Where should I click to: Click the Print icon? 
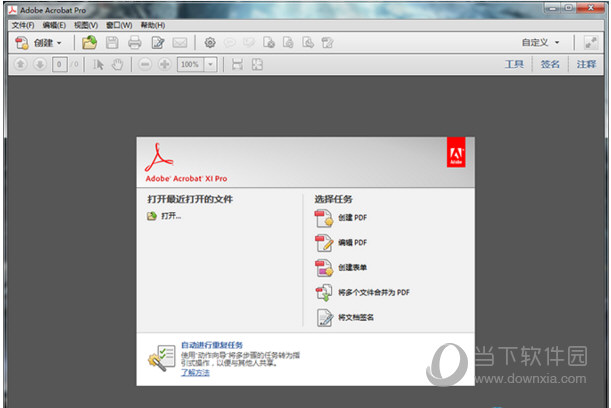(135, 42)
